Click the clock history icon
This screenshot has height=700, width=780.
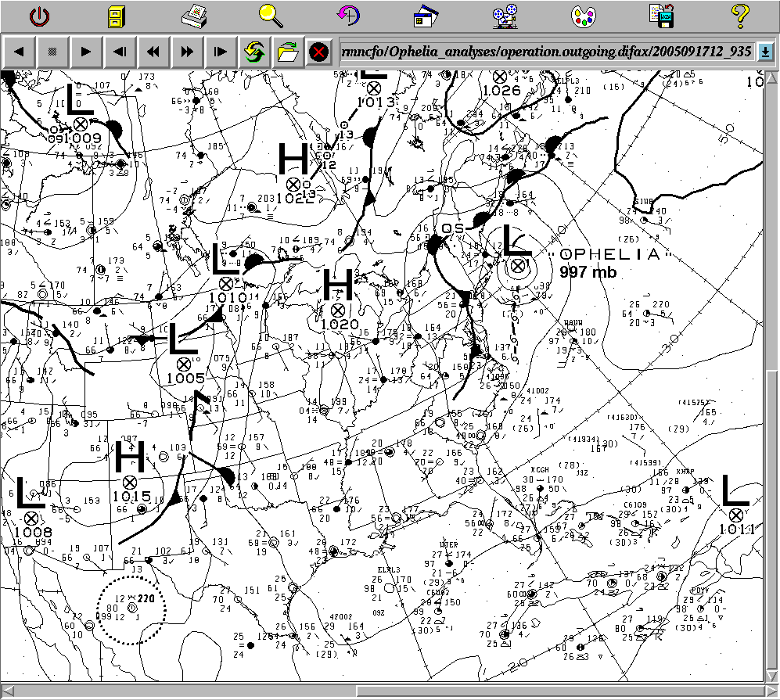tap(348, 15)
